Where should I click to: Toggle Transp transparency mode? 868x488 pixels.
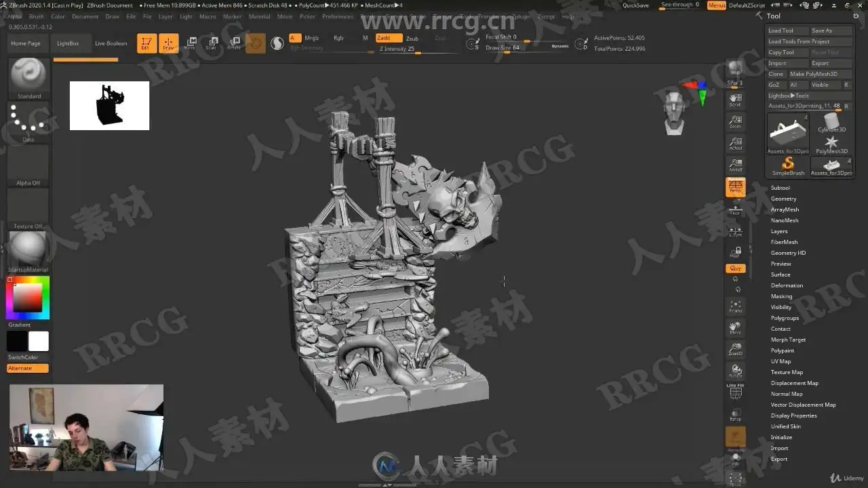click(735, 415)
